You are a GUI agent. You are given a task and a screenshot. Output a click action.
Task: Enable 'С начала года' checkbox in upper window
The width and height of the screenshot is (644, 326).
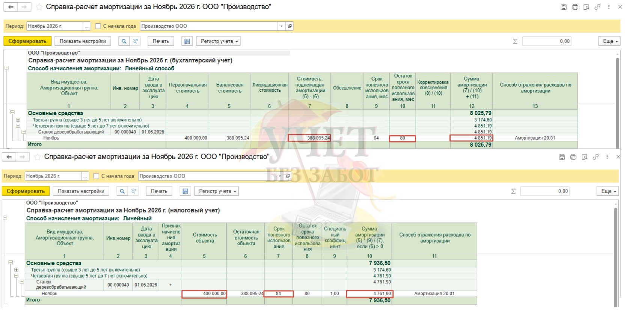(x=98, y=26)
